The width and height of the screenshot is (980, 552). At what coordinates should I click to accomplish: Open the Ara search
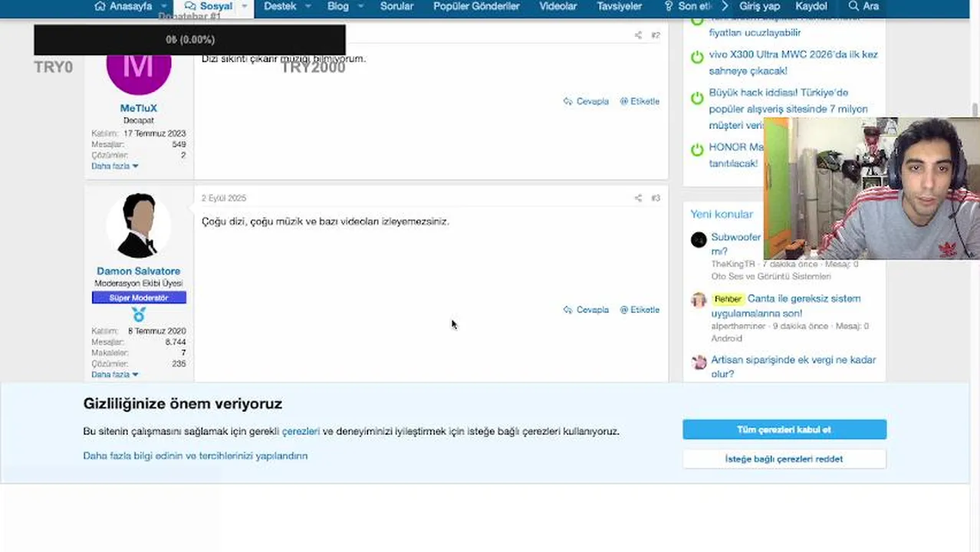click(x=863, y=6)
